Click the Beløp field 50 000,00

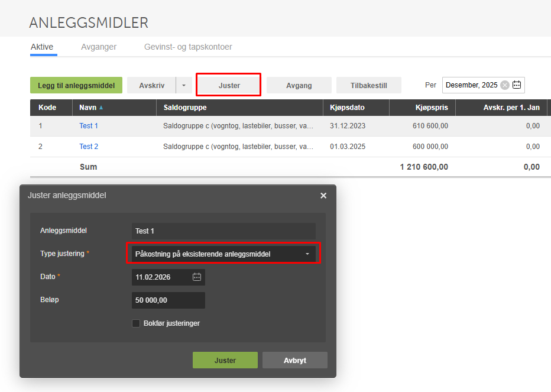point(168,300)
